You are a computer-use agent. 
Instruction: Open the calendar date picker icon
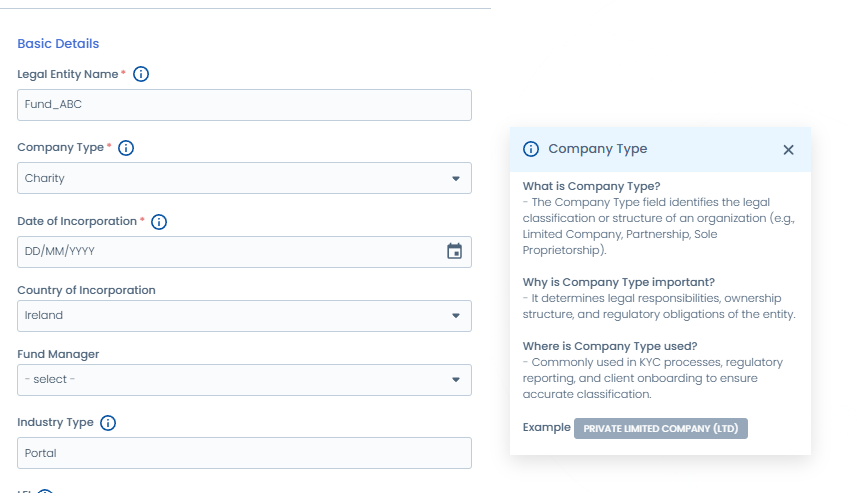tap(454, 252)
